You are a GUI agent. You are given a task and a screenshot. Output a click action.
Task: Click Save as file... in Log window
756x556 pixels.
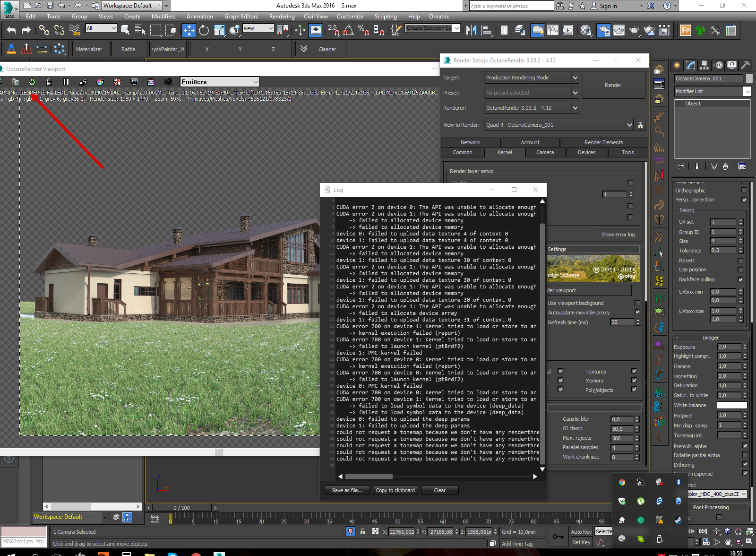coord(347,490)
